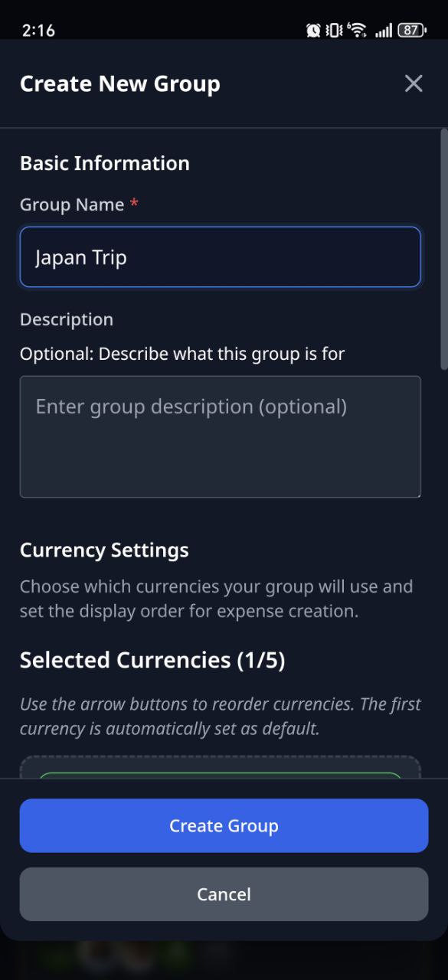The width and height of the screenshot is (448, 980).
Task: Tap the Basic Information section header
Action: click(105, 162)
